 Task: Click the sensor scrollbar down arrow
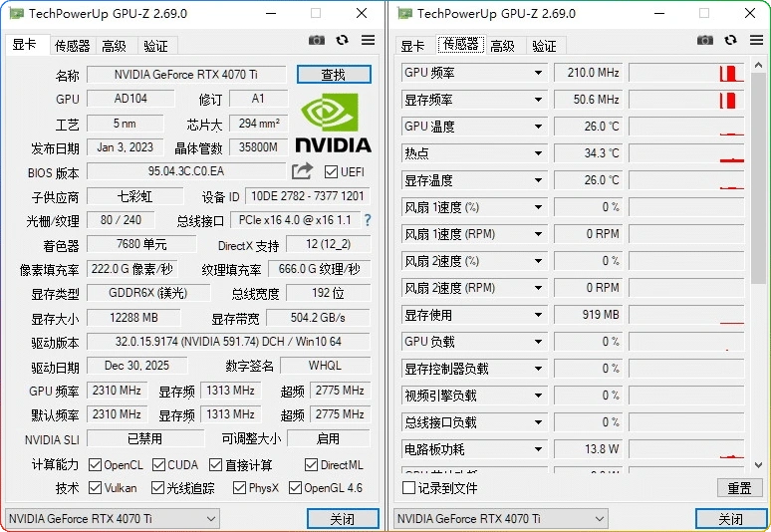[x=758, y=464]
